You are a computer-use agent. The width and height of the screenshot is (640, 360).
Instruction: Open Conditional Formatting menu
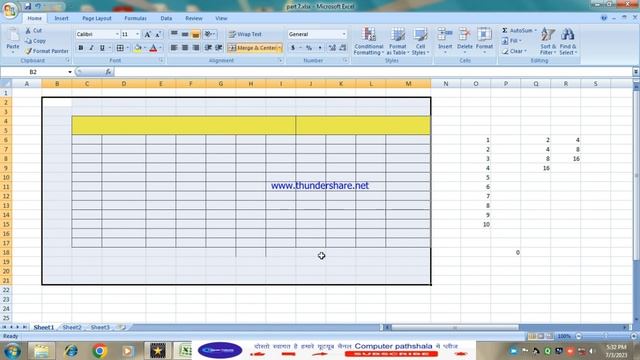click(369, 41)
